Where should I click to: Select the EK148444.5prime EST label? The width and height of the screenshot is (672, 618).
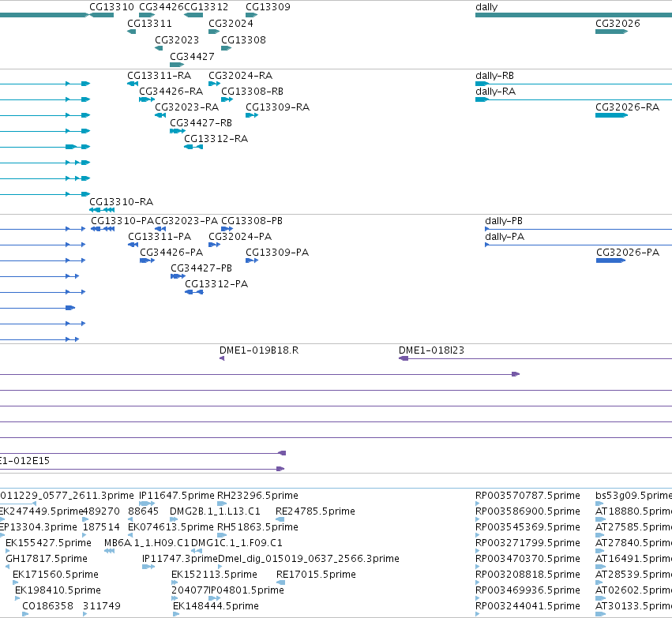(x=216, y=606)
